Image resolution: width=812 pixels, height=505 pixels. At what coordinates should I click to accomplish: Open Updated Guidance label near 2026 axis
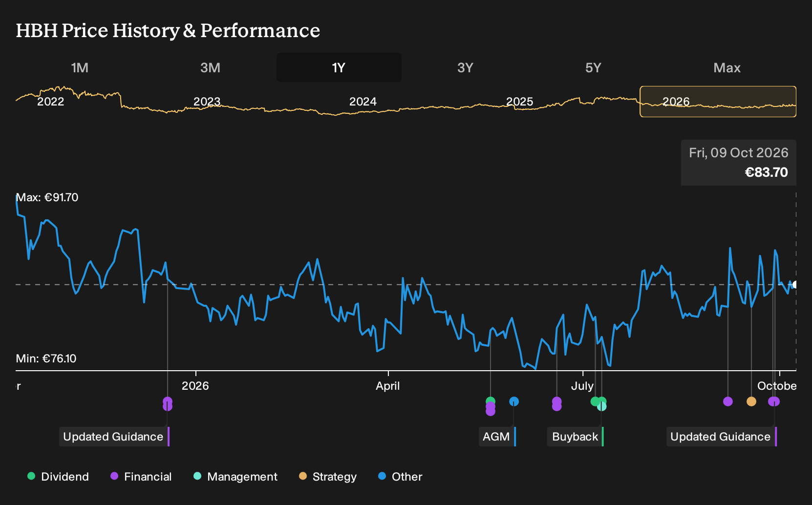click(114, 437)
